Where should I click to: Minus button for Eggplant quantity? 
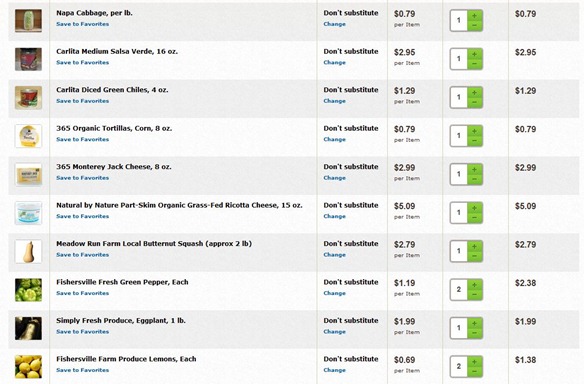tap(474, 333)
